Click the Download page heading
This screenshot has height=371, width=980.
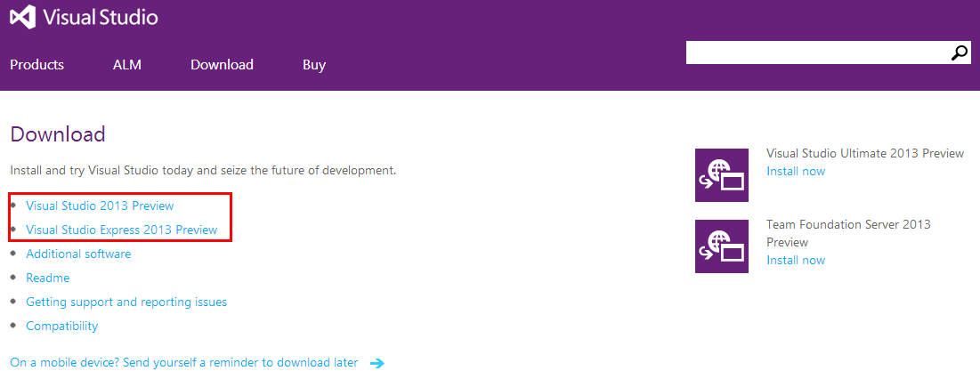[x=58, y=134]
